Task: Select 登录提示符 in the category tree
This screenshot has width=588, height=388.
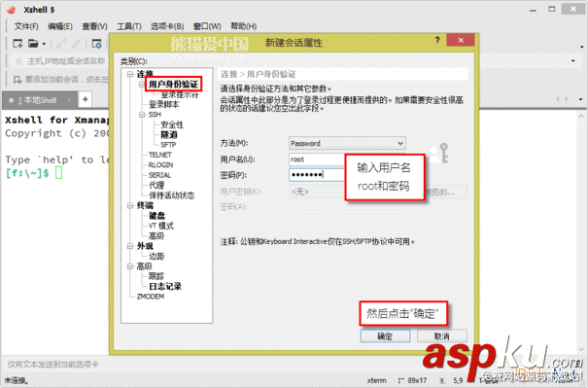Action: pyautogui.click(x=179, y=94)
